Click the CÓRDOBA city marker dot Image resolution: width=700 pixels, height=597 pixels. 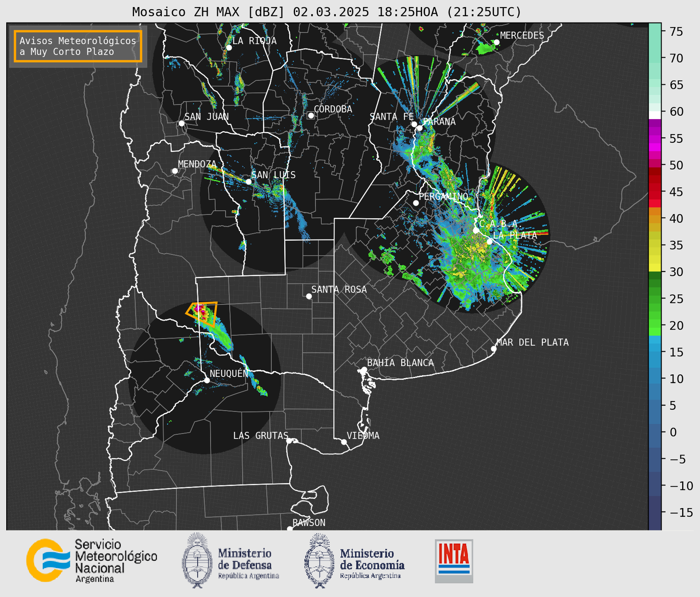[x=311, y=115]
